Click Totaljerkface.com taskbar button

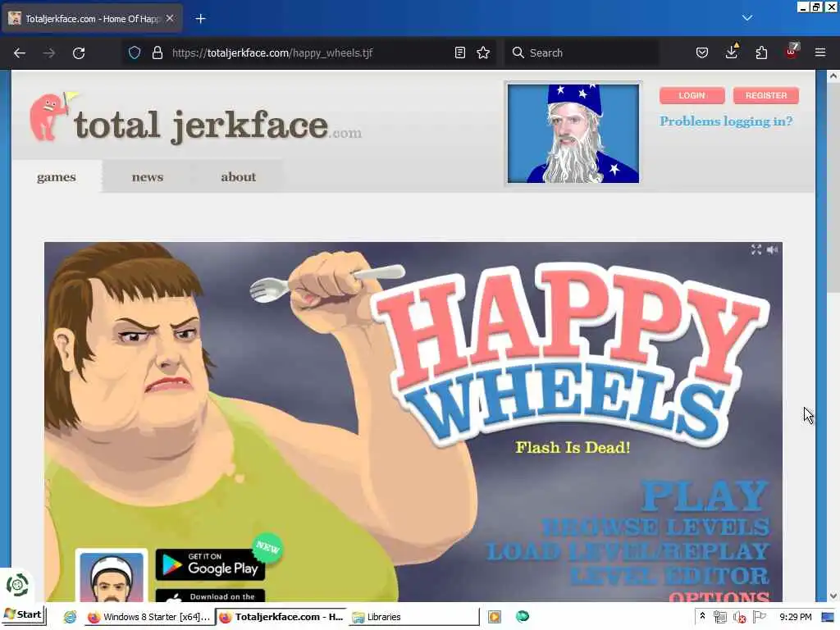click(281, 617)
